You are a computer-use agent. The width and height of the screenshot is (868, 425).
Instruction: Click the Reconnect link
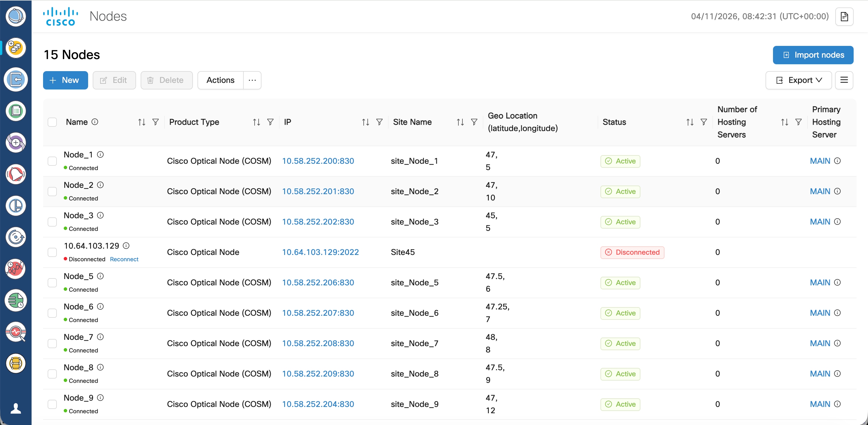124,259
